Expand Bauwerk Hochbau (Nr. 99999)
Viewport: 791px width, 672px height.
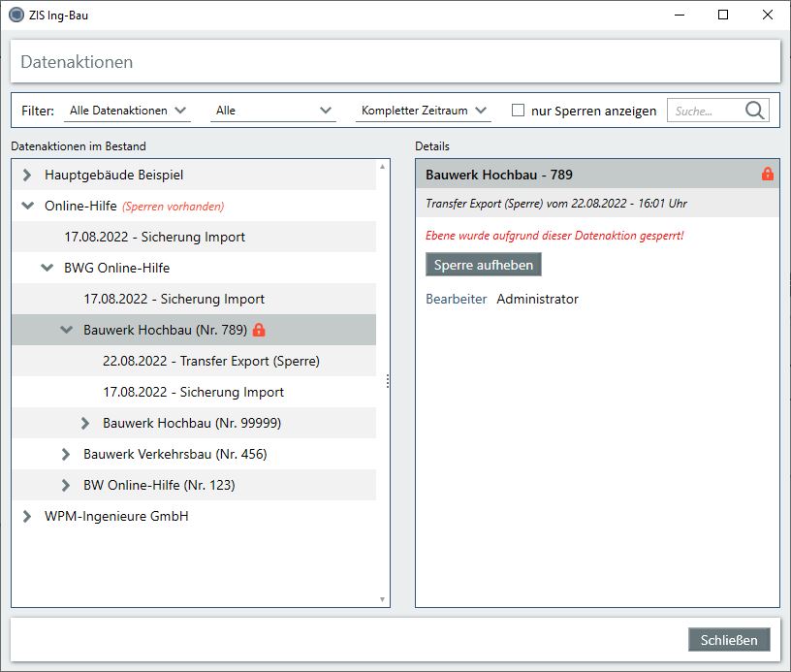pos(85,423)
